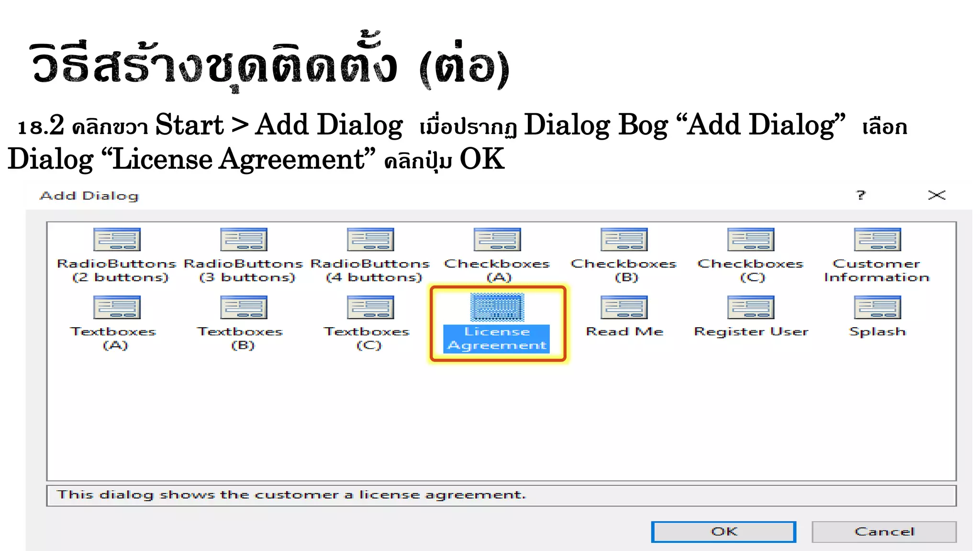Open help with the question mark button
Viewport: 980px width, 551px height.
pos(861,195)
